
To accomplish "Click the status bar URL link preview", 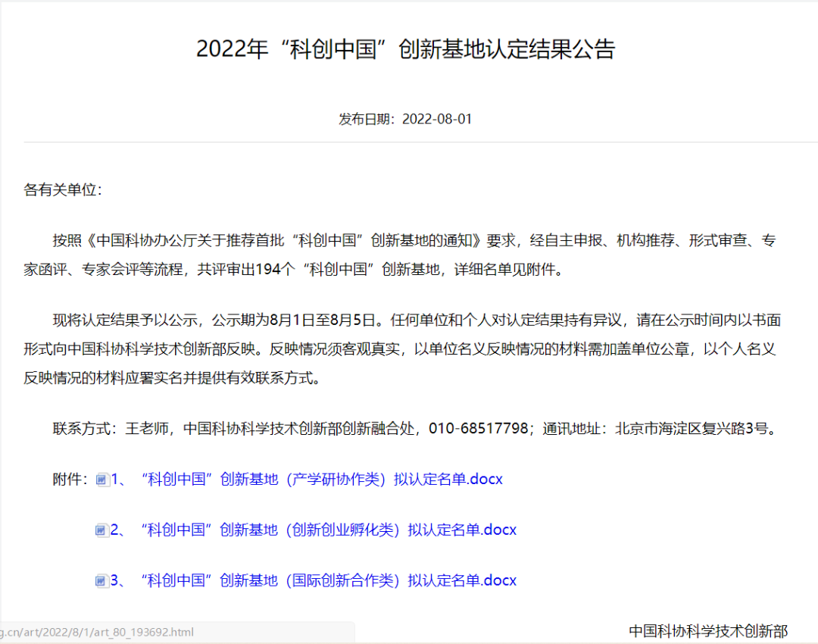I will (x=98, y=631).
